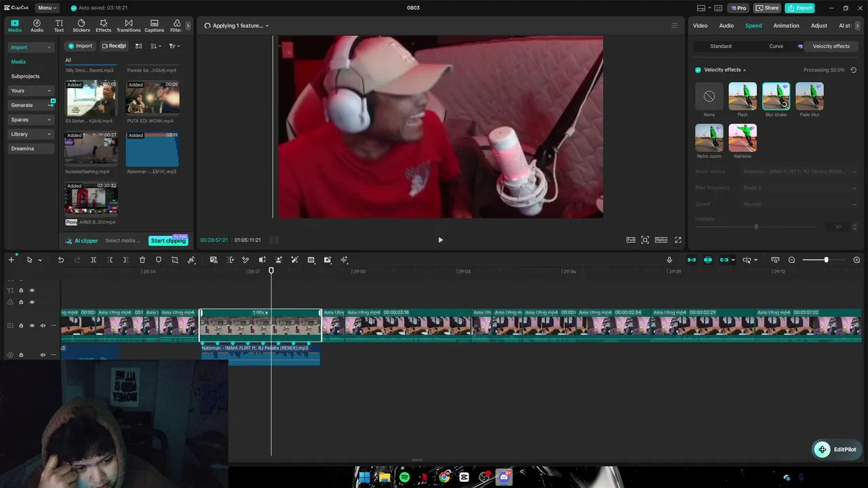The width and height of the screenshot is (868, 488).
Task: Click the Share button
Action: (x=768, y=8)
